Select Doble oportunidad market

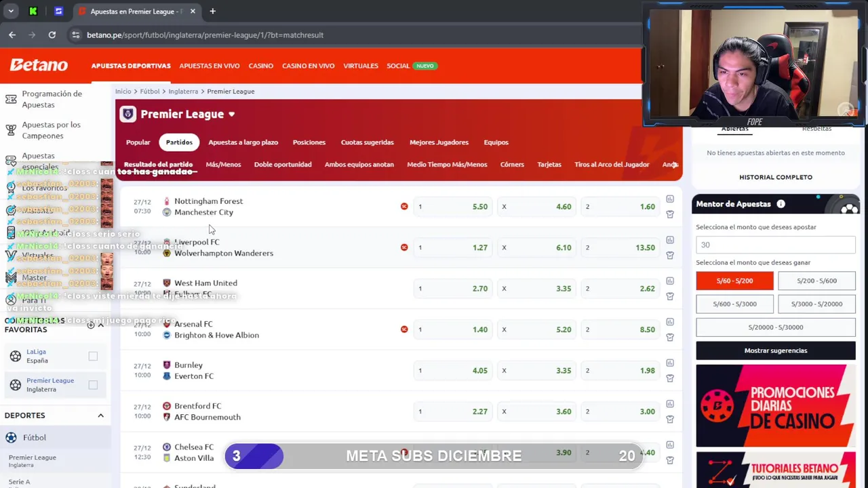(283, 165)
